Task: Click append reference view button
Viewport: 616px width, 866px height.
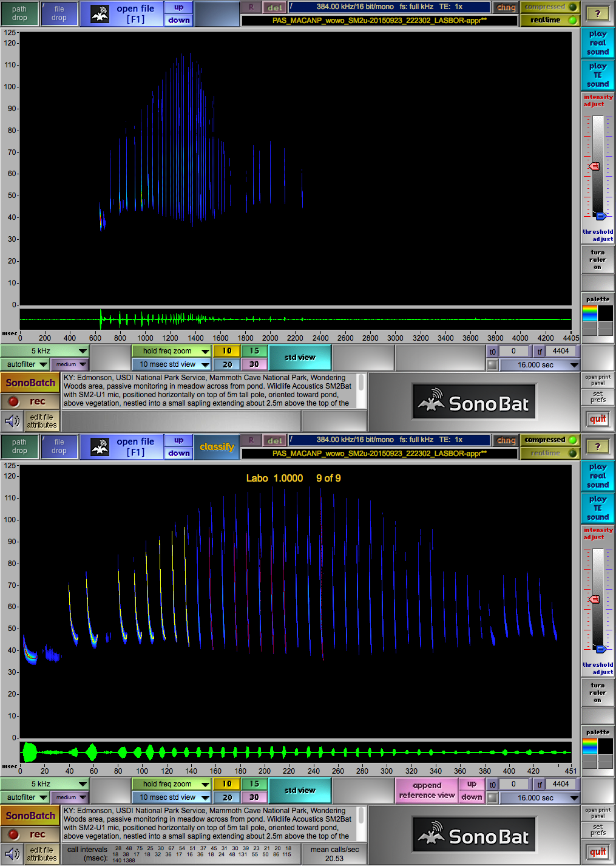Action: pyautogui.click(x=427, y=790)
